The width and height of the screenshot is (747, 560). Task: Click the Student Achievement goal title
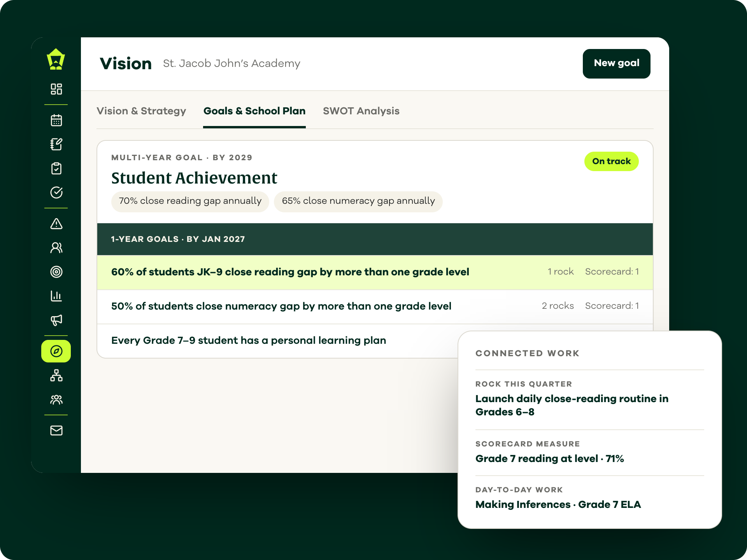coord(194,178)
